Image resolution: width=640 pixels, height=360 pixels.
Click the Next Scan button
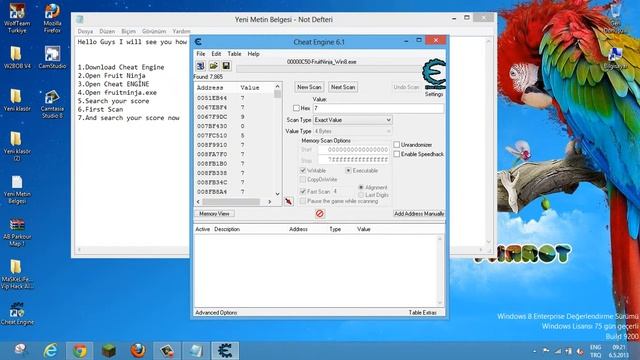(343, 87)
